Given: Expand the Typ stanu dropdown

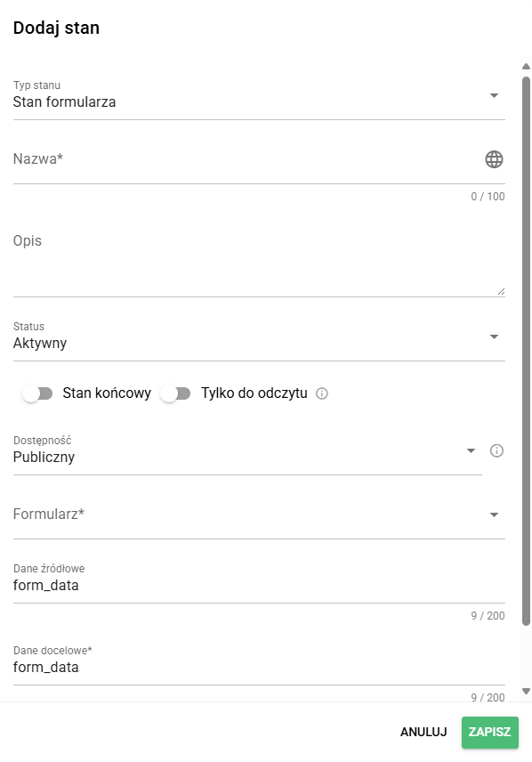Looking at the screenshot, I should click(x=259, y=96).
